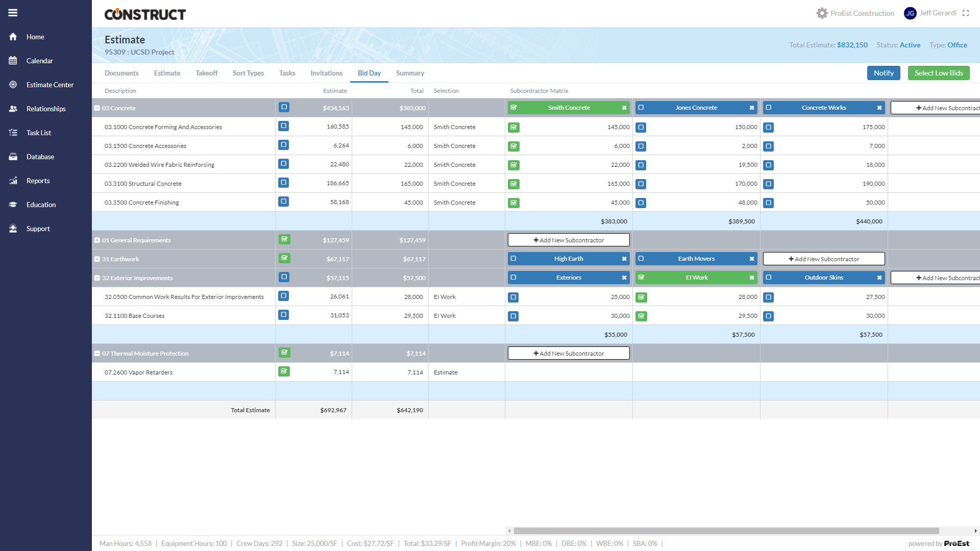Image resolution: width=980 pixels, height=551 pixels.
Task: Expand the 31 Earthwork group
Action: [x=97, y=259]
